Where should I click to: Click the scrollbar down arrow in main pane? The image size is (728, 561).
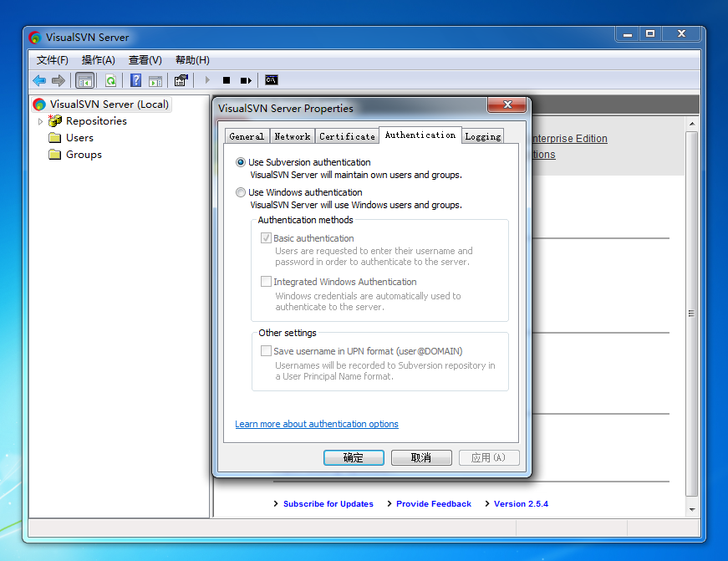[x=692, y=509]
